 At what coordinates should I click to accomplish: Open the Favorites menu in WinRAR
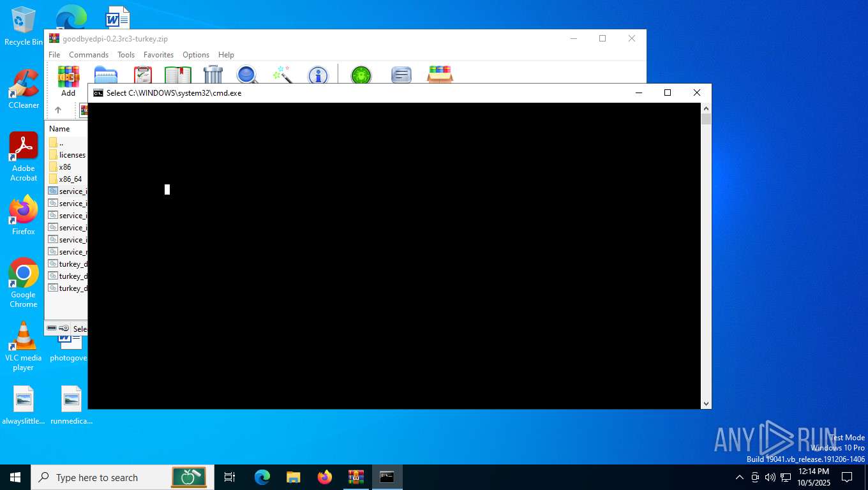pos(159,55)
